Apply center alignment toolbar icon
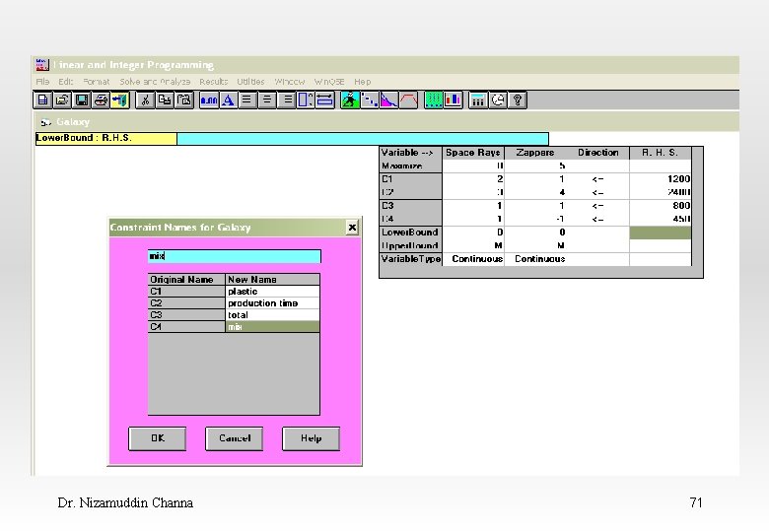The width and height of the screenshot is (769, 532). coord(267,100)
